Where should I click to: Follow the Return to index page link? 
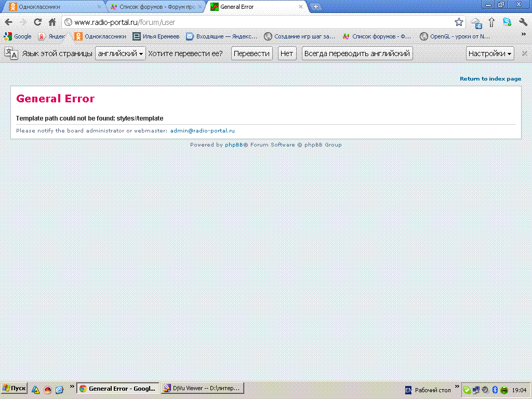coord(490,79)
